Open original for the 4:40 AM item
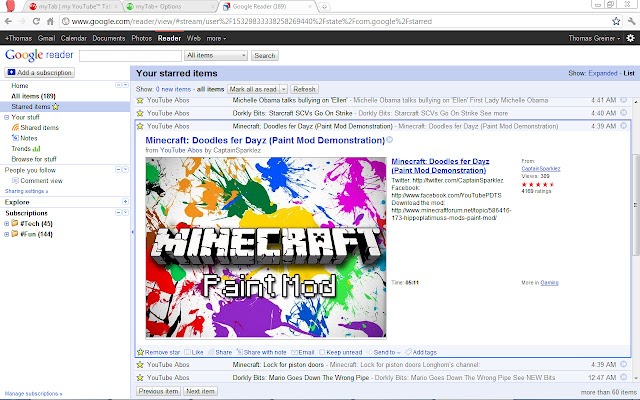The image size is (640, 400). [x=624, y=113]
